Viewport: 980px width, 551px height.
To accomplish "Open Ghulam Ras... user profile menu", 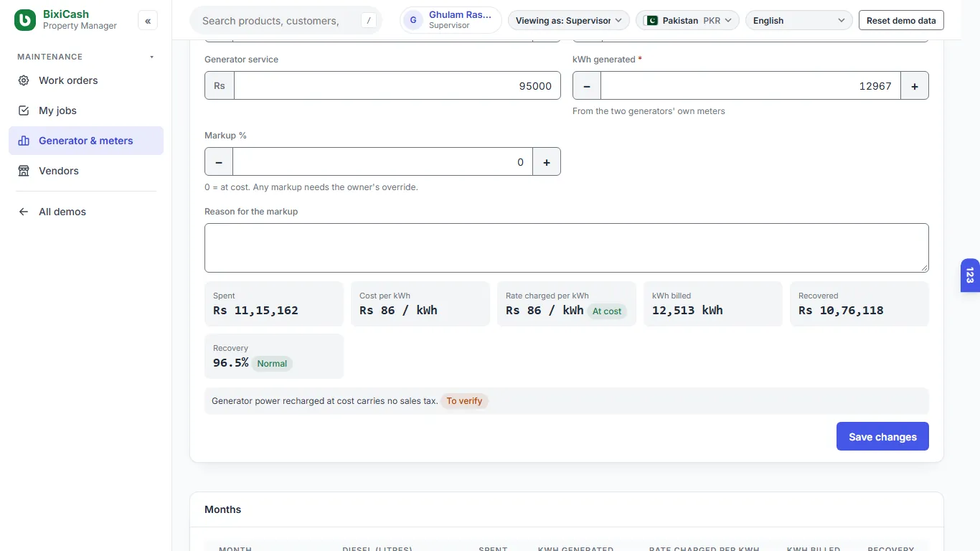I will [x=451, y=20].
